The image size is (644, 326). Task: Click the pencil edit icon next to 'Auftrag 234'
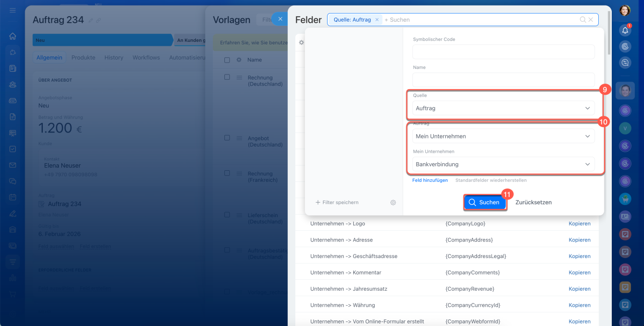[91, 20]
